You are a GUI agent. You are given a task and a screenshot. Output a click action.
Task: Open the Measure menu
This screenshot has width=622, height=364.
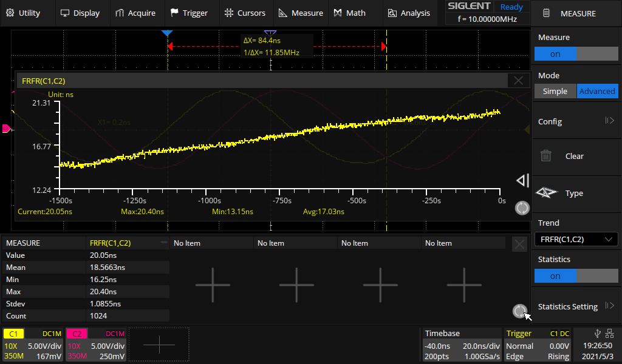301,13
